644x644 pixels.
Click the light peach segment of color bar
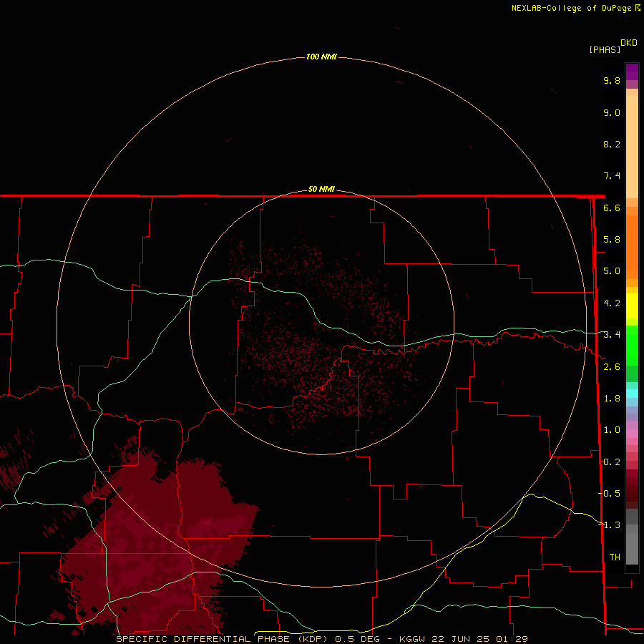tap(632, 147)
